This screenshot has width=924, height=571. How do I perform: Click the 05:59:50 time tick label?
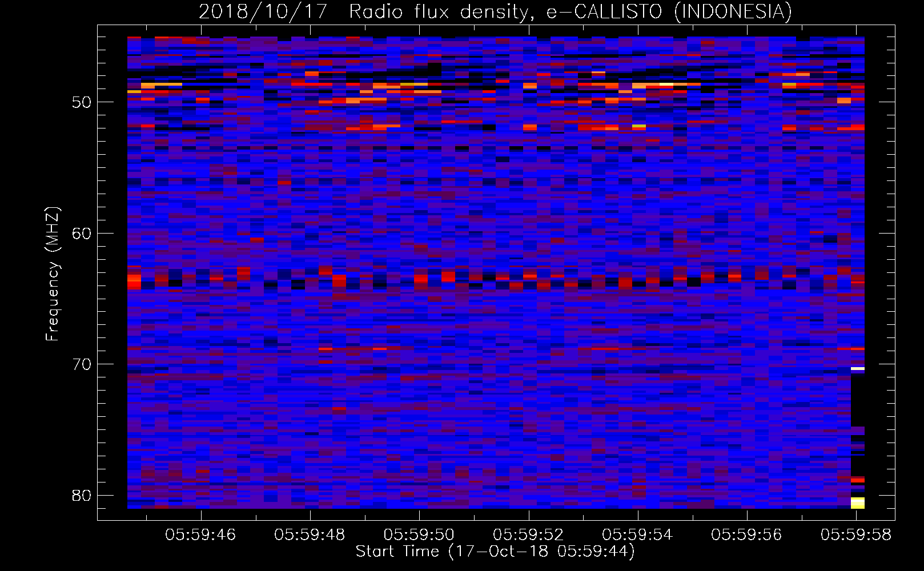click(419, 535)
